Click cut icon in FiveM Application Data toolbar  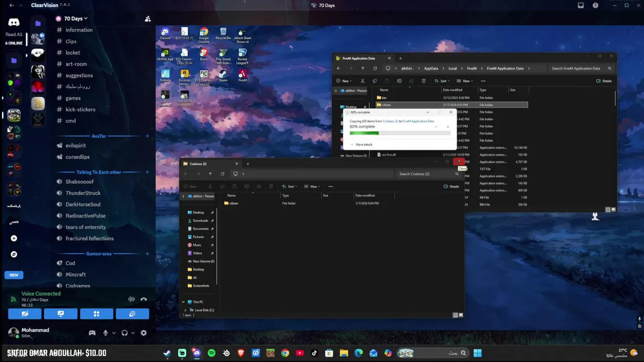[362, 81]
